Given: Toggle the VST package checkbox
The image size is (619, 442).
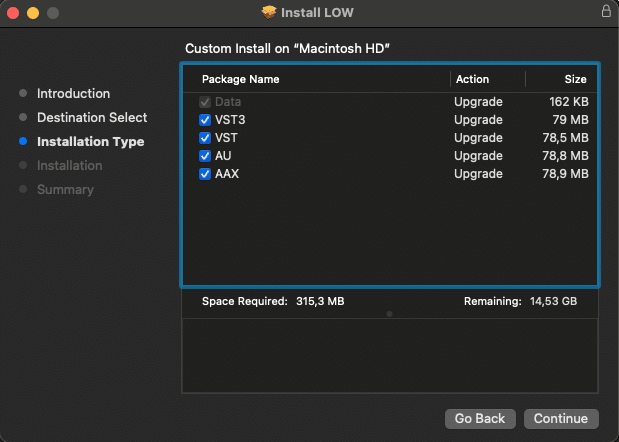Looking at the screenshot, I should pyautogui.click(x=205, y=138).
